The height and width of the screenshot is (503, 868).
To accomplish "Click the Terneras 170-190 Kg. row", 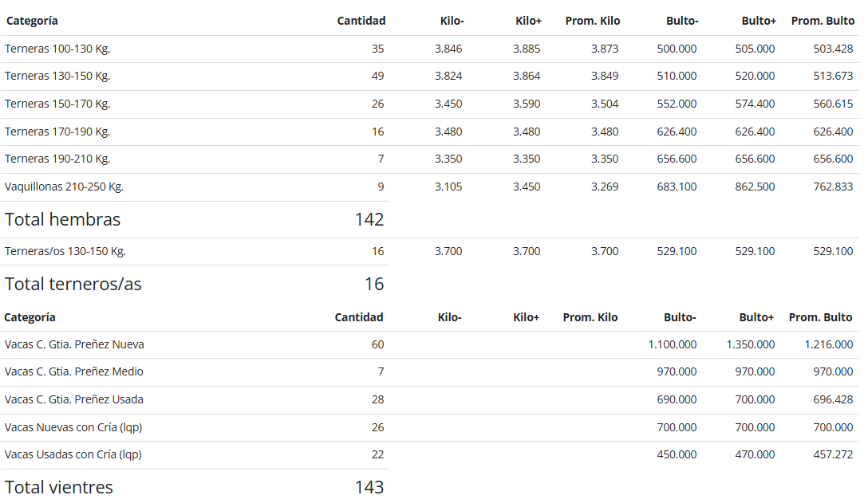I will 429,132.
